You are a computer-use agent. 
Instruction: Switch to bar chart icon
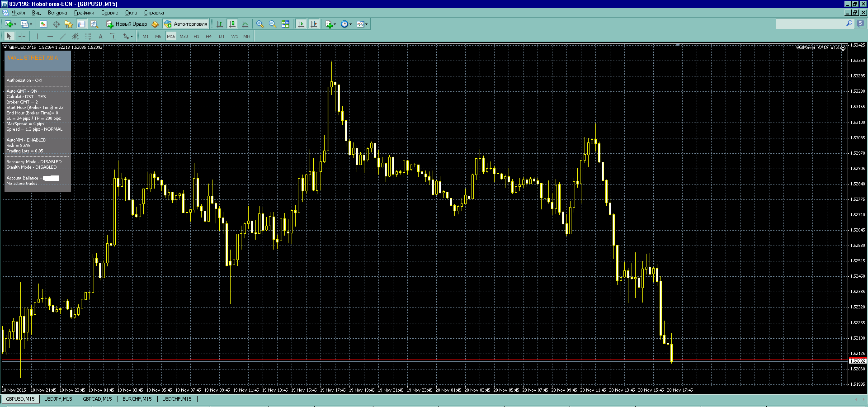[220, 24]
